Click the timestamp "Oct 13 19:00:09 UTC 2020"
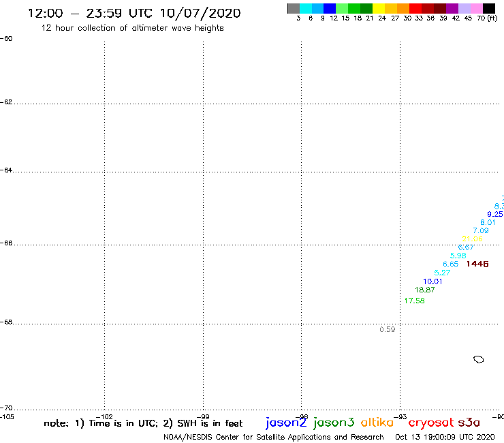The width and height of the screenshot is (504, 443). pyautogui.click(x=445, y=438)
